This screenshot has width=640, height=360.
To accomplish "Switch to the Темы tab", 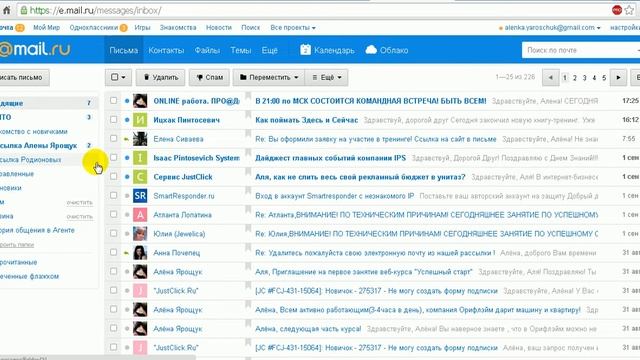I will coord(240,50).
